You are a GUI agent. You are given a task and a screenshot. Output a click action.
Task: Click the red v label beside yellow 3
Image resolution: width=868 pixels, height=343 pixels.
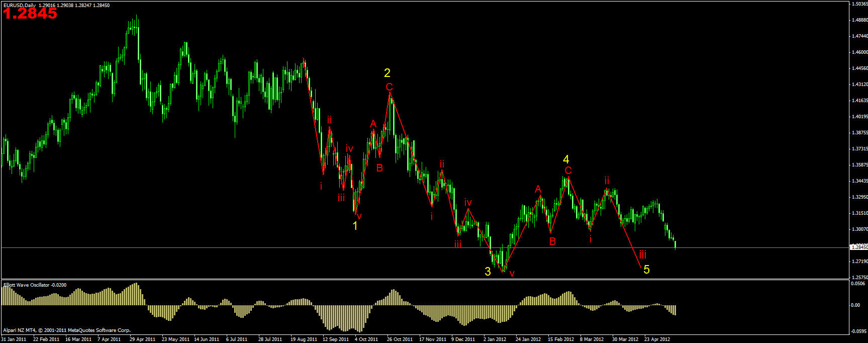512,274
